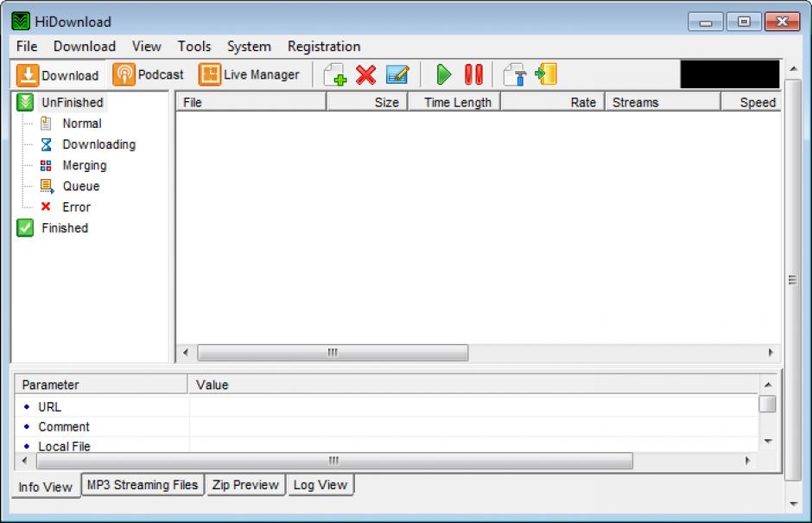Click the red pause download icon
The image size is (812, 523).
pos(473,74)
